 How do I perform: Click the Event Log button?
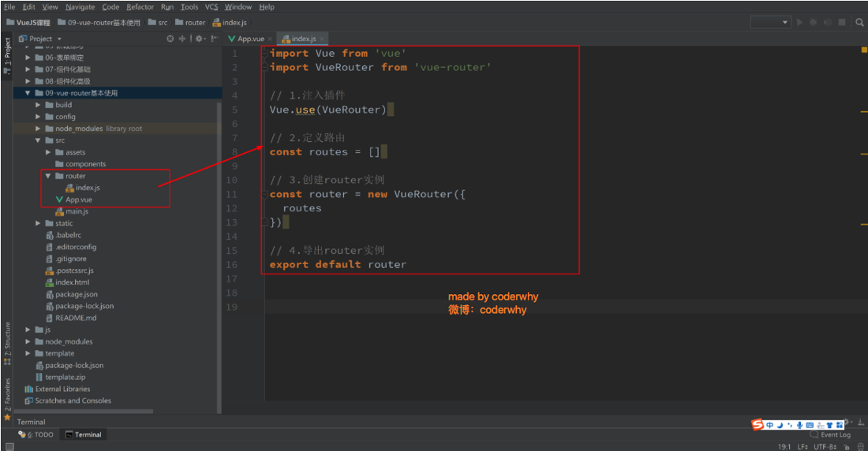point(830,434)
